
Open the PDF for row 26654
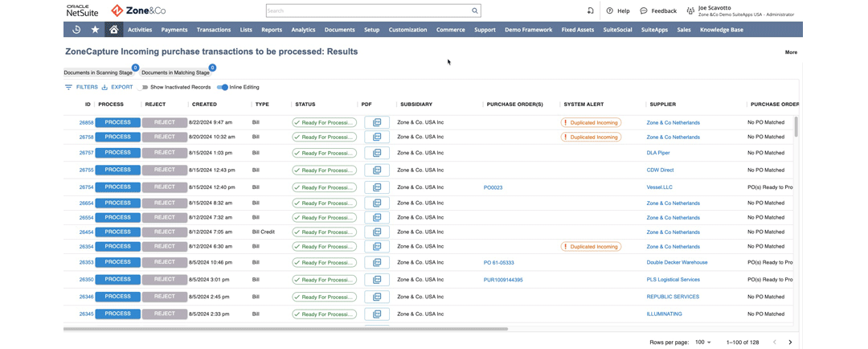(377, 203)
